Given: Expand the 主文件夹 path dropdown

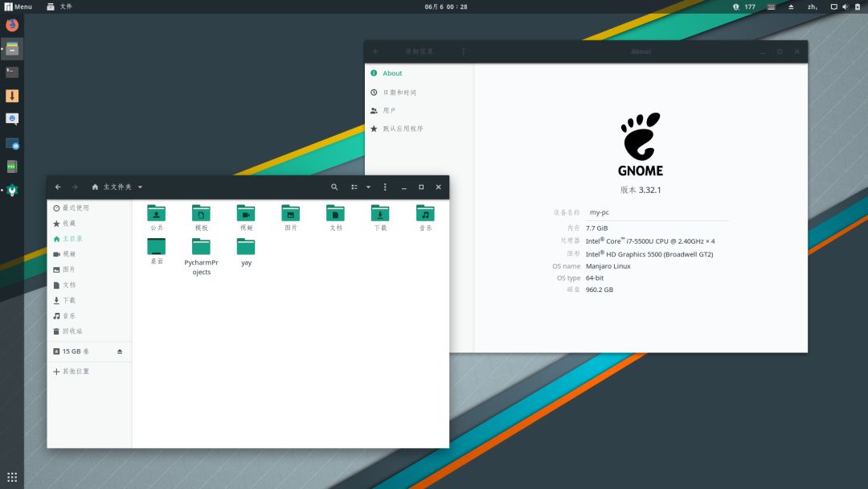Looking at the screenshot, I should (x=140, y=187).
